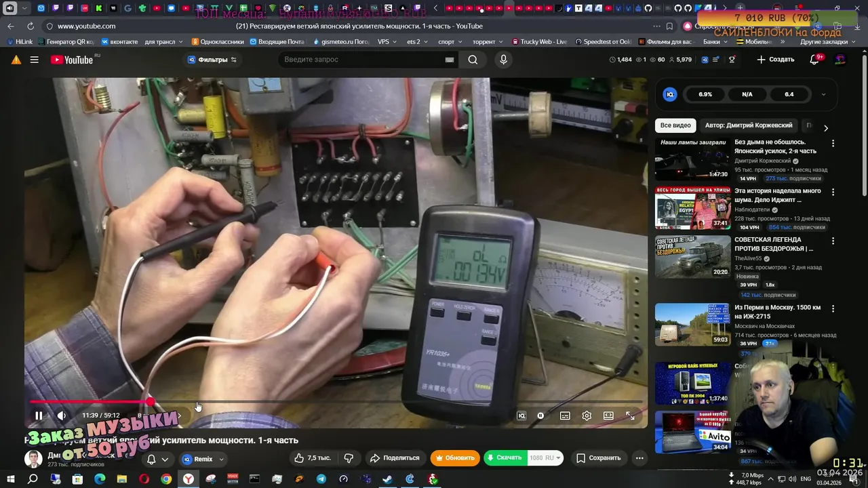868x488 pixels.
Task: Open the on-screen keyboard in search box
Action: pos(450,60)
